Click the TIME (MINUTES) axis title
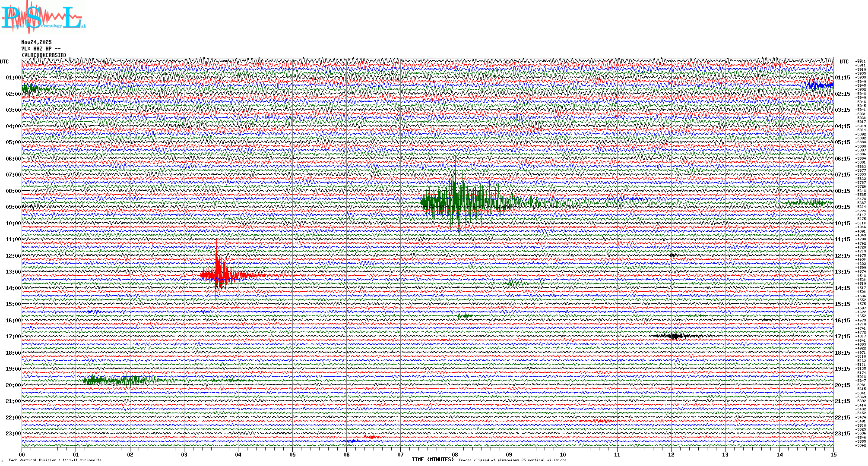 (x=432, y=460)
